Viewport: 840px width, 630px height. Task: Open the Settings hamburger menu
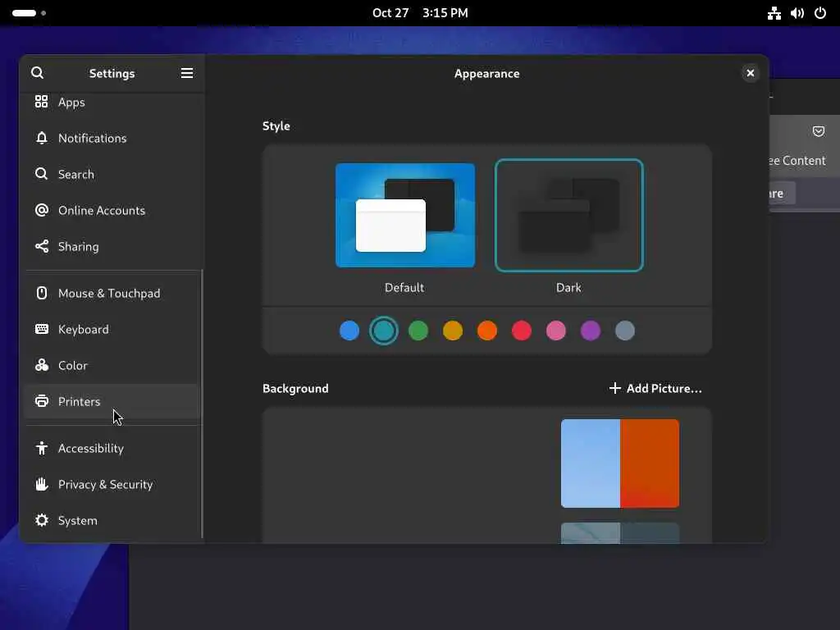[186, 73]
